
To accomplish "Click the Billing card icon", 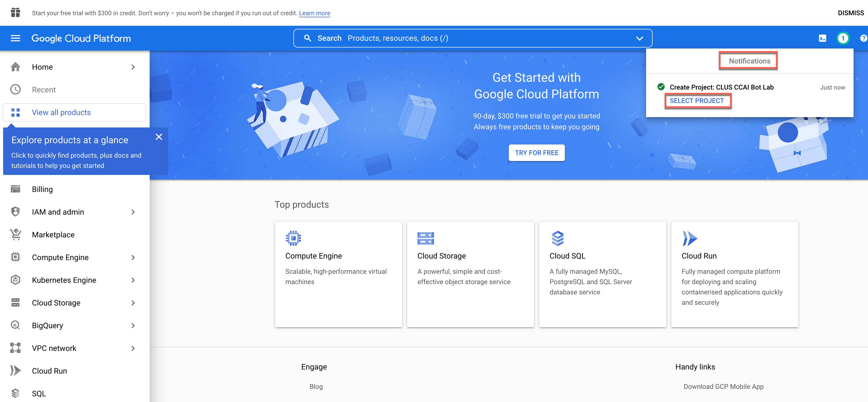I will coord(15,189).
